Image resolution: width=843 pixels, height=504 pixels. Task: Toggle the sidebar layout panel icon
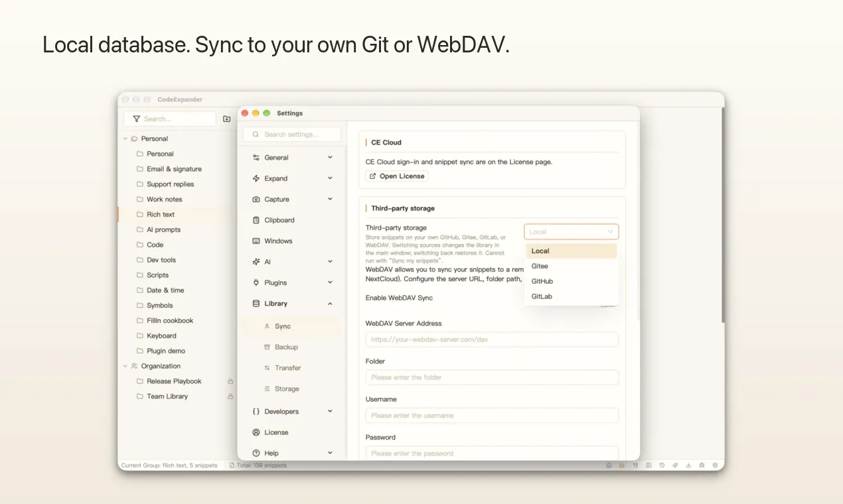point(649,465)
